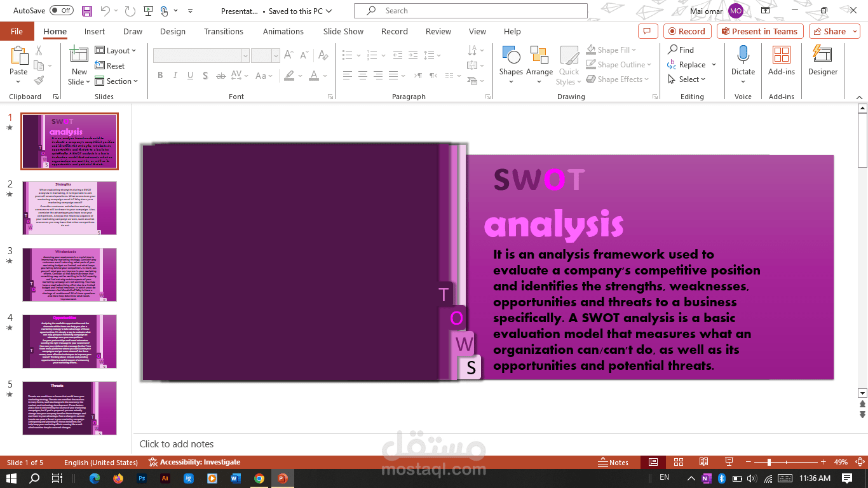Click the Reset slide button

click(110, 66)
